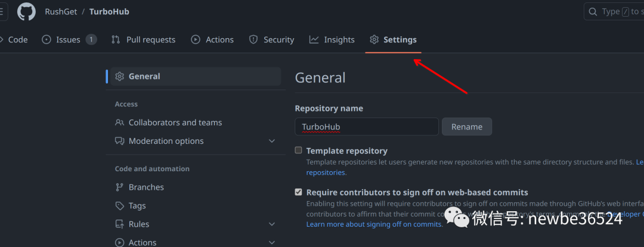
Task: Open the Issues tab
Action: coord(69,40)
